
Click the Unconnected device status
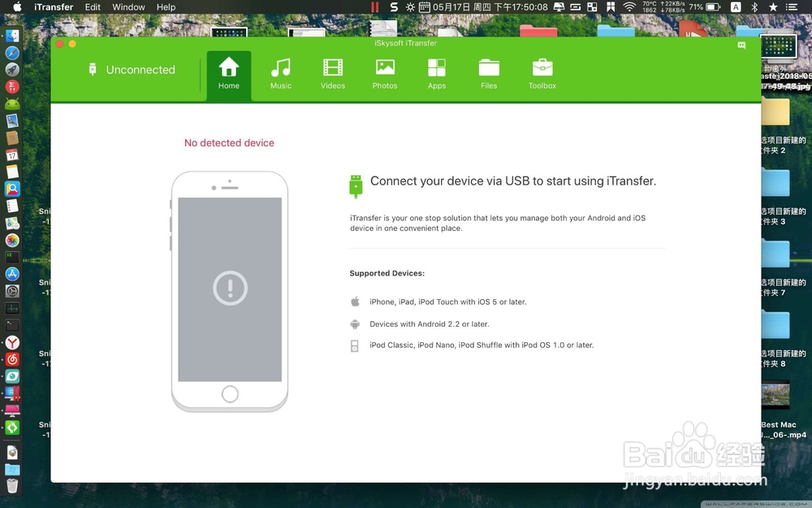132,69
